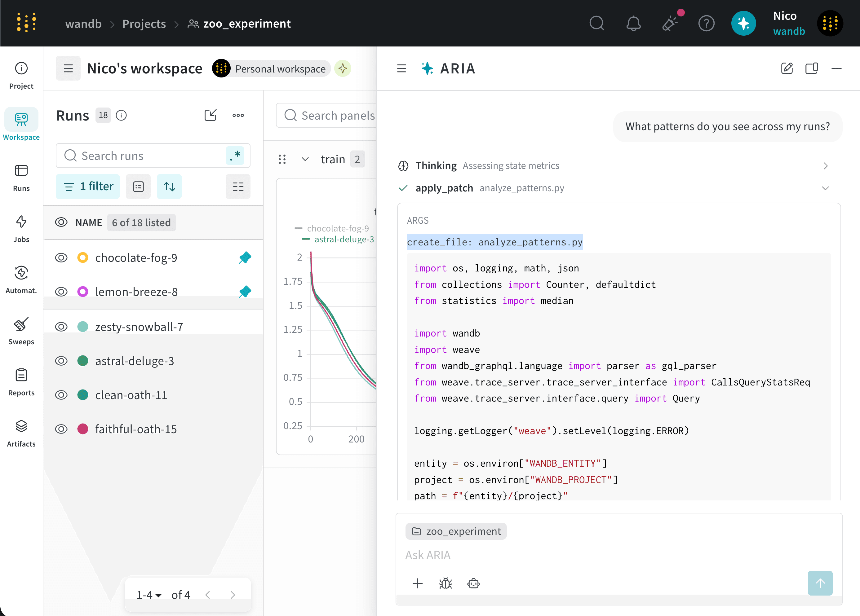Open the Sweeps tab
Viewport: 860px width, 616px height.
(21, 331)
